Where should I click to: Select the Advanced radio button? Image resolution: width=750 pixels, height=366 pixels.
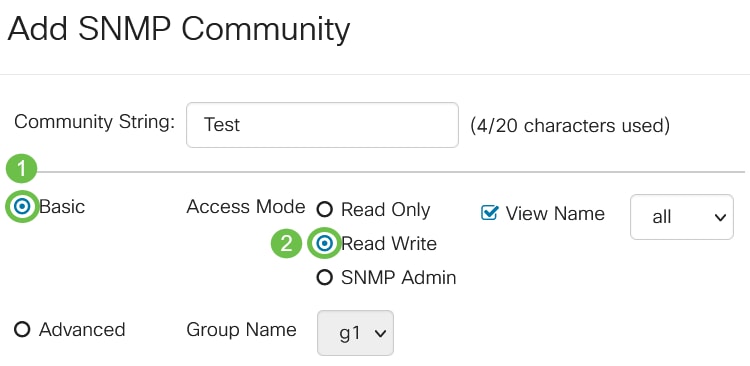coord(22,329)
